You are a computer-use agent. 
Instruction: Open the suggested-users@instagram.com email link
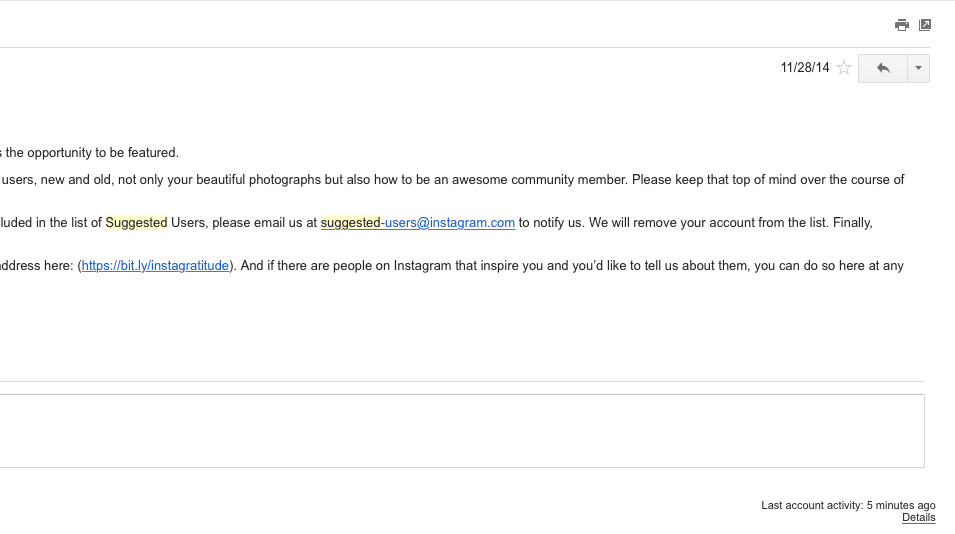pos(418,223)
